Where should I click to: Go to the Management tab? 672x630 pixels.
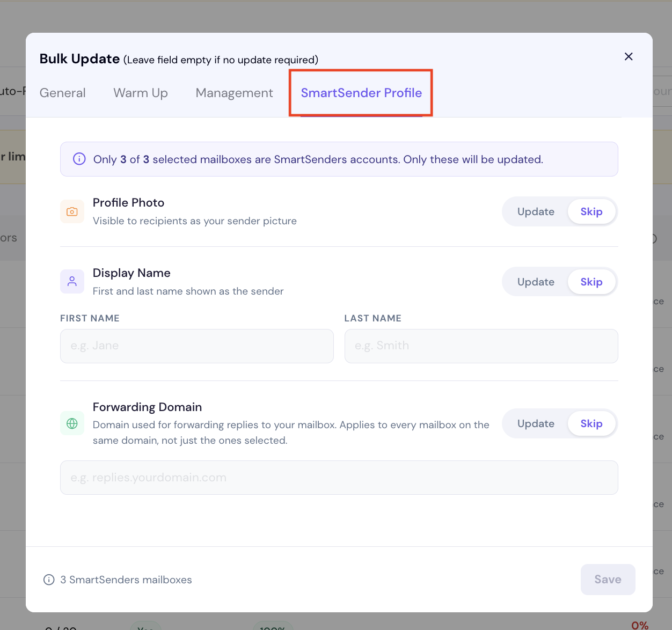(235, 93)
